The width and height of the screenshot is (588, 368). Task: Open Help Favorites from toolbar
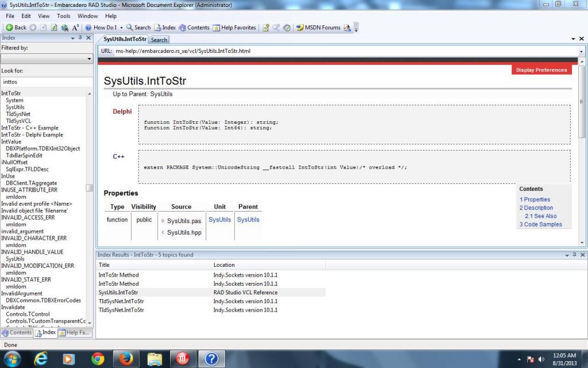click(x=234, y=28)
